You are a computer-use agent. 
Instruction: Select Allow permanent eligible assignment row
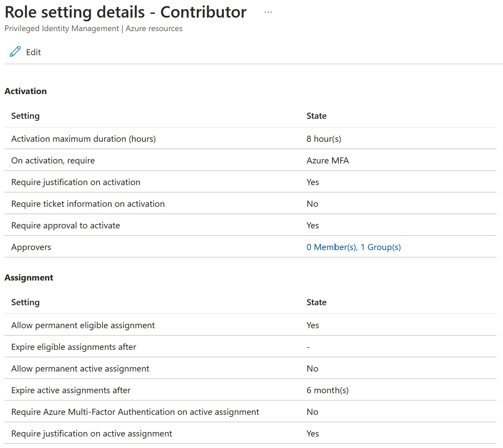point(83,326)
